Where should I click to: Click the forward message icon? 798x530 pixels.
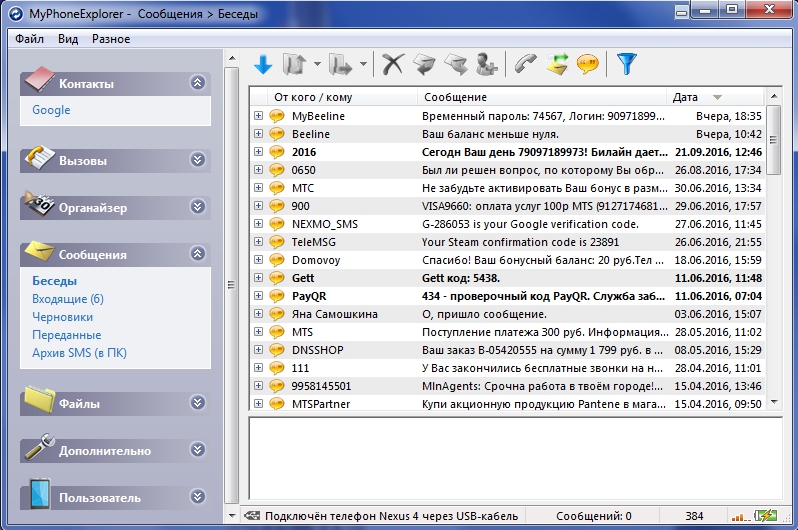click(455, 64)
